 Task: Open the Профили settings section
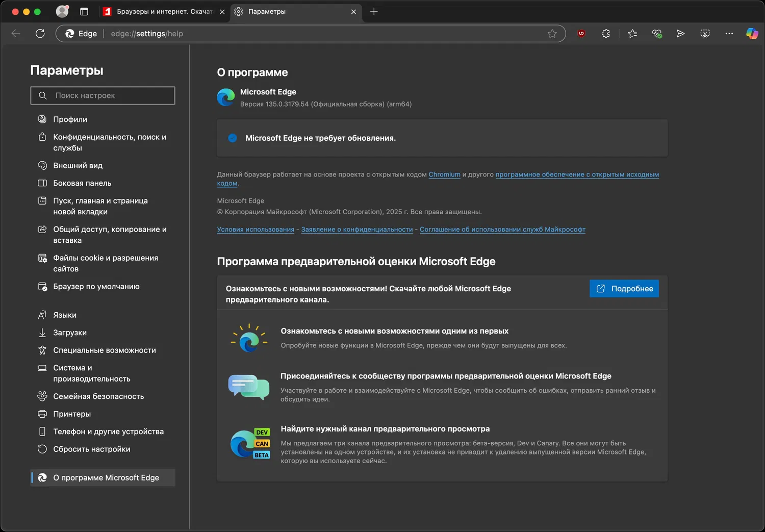[x=103, y=119]
